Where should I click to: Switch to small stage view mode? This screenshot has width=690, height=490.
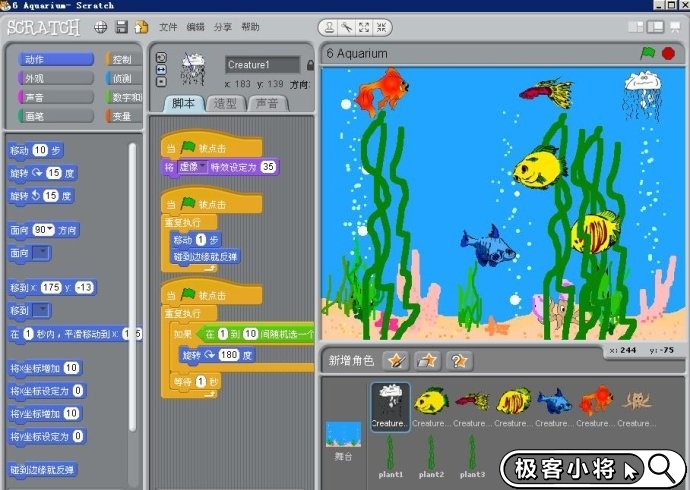pyautogui.click(x=636, y=27)
